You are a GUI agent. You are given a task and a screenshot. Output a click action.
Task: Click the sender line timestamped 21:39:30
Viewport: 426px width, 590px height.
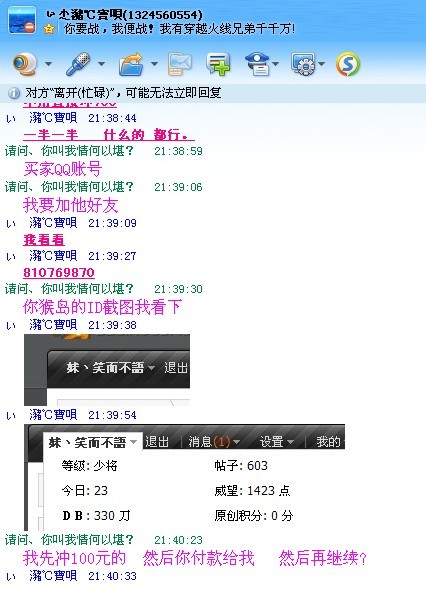(104, 289)
